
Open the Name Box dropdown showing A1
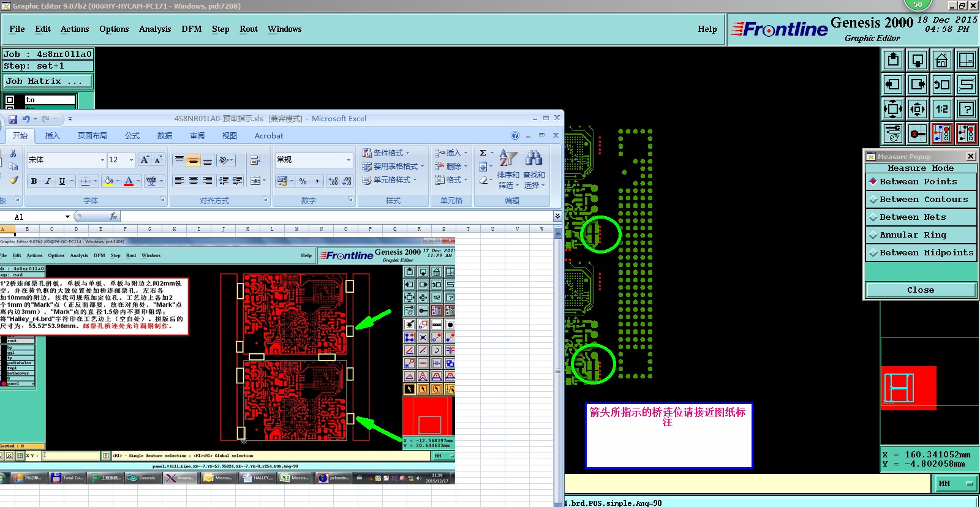(67, 217)
